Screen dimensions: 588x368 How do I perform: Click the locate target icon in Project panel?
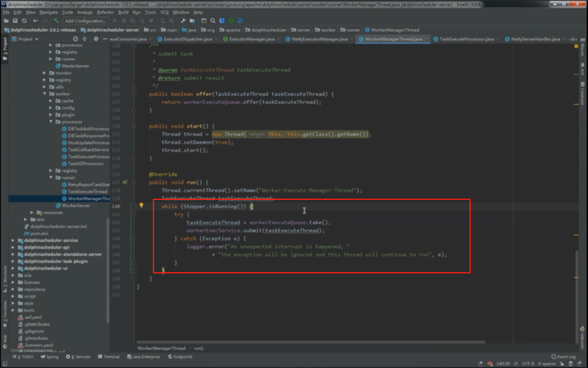[75, 39]
